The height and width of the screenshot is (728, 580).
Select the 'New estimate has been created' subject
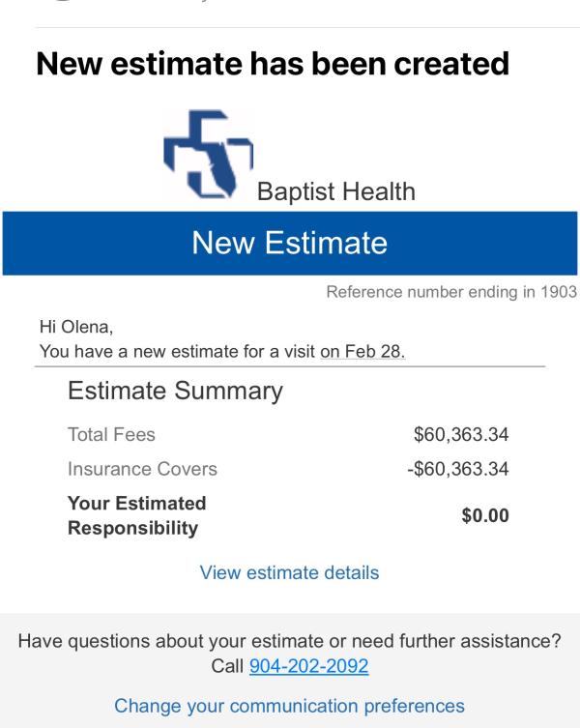pos(273,63)
